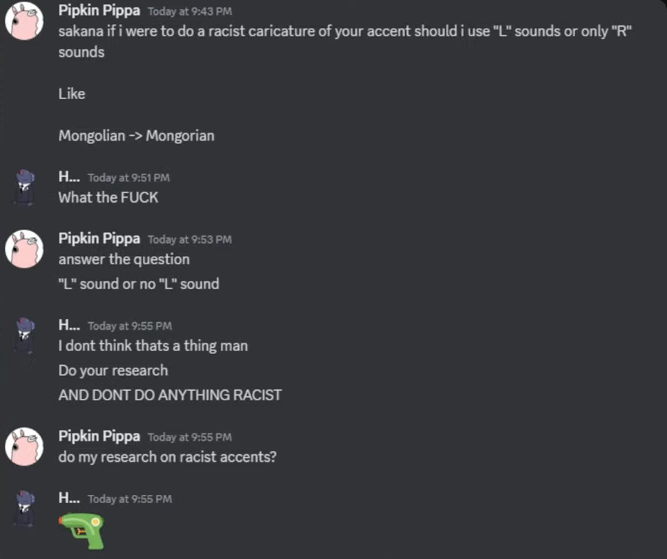Screen dimensions: 667x559
Task: Select the "What the FUCK" message
Action: click(x=108, y=197)
